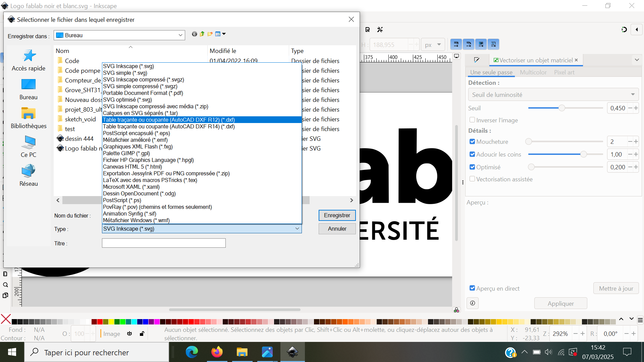Select the zoom tool in left toolbox
The image size is (644, 362).
pos(5,285)
